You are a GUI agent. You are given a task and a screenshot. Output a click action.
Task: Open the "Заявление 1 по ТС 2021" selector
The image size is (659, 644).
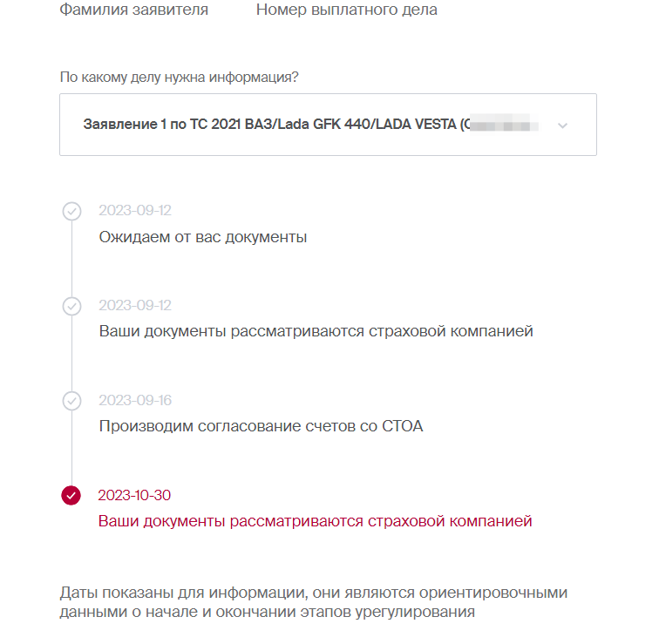(x=270, y=125)
